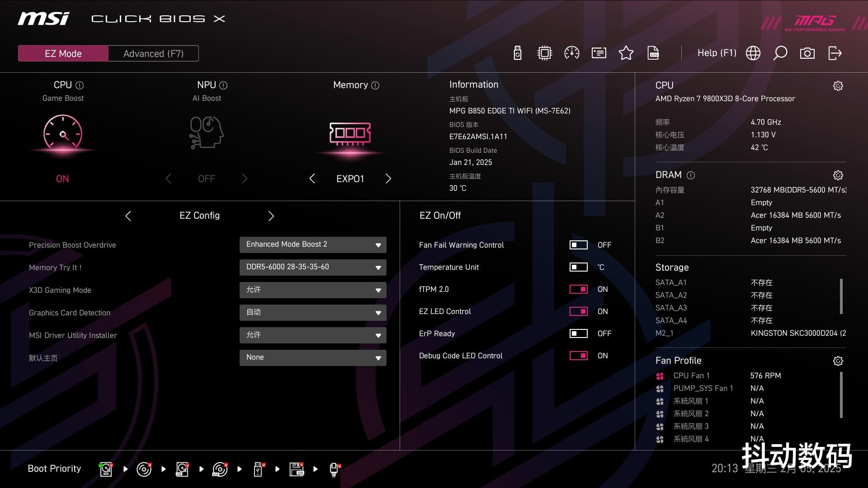
Task: Click the M2_1 KINGSTON storage entry
Action: click(750, 333)
